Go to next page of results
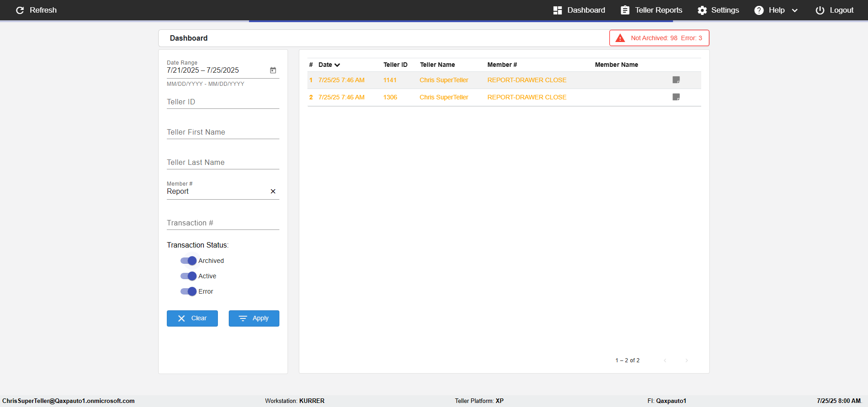 click(687, 360)
